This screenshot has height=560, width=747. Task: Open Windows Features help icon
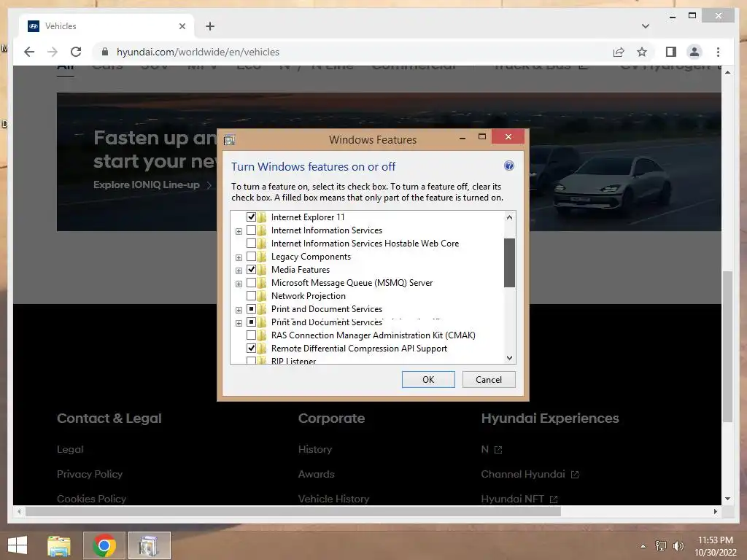(x=508, y=166)
